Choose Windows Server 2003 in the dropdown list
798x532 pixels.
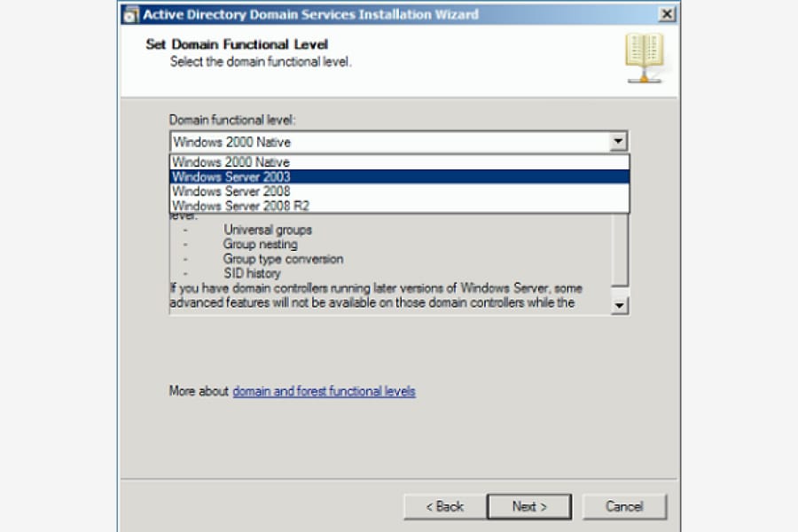[400, 176]
